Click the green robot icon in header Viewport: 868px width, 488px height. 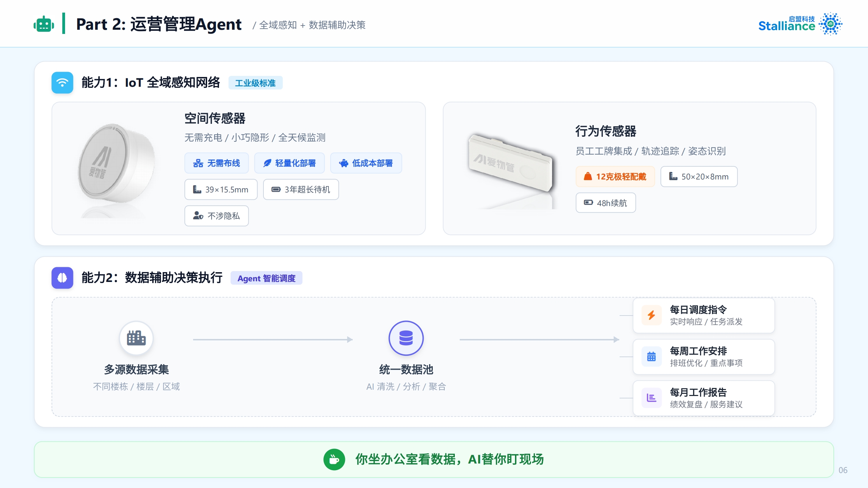(44, 24)
